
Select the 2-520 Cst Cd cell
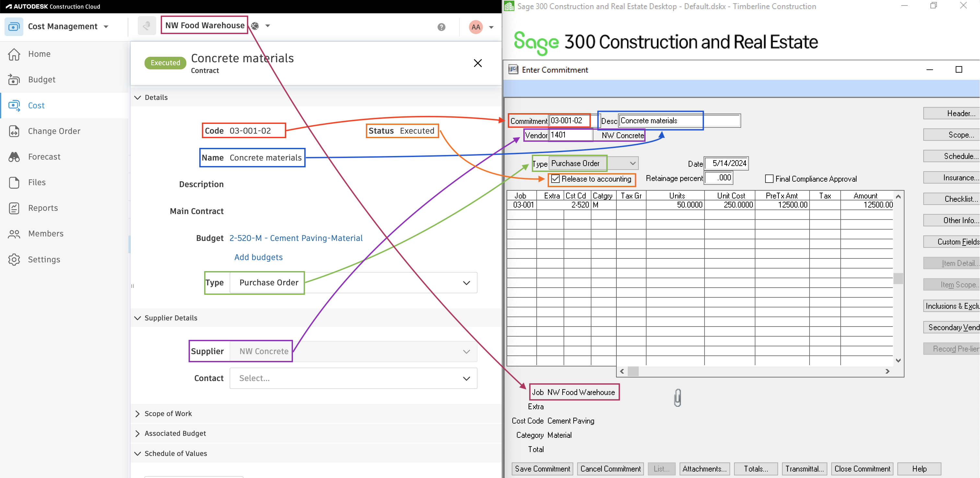[577, 205]
